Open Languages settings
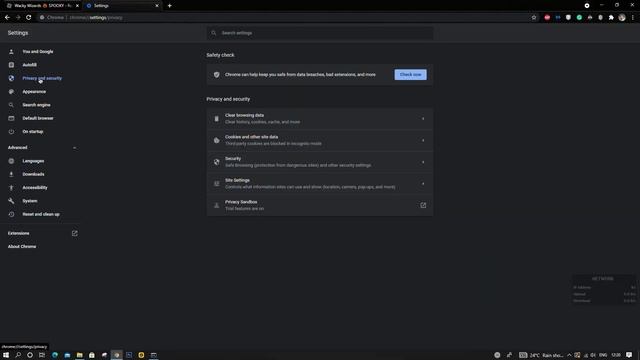The height and width of the screenshot is (360, 640). [33, 161]
